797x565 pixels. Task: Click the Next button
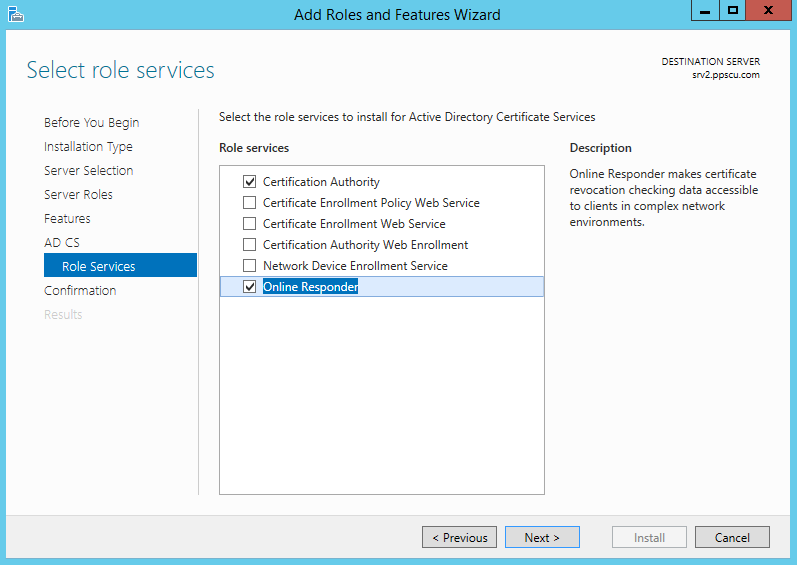542,537
